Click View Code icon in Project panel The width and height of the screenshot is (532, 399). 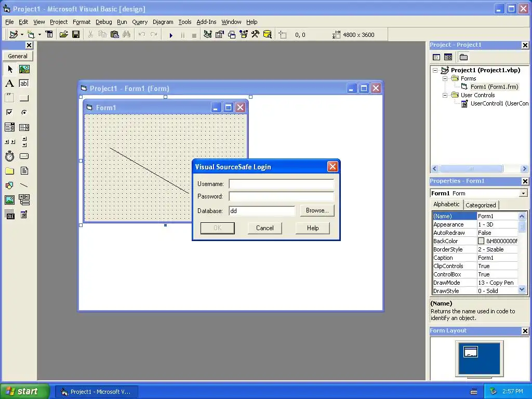click(436, 57)
